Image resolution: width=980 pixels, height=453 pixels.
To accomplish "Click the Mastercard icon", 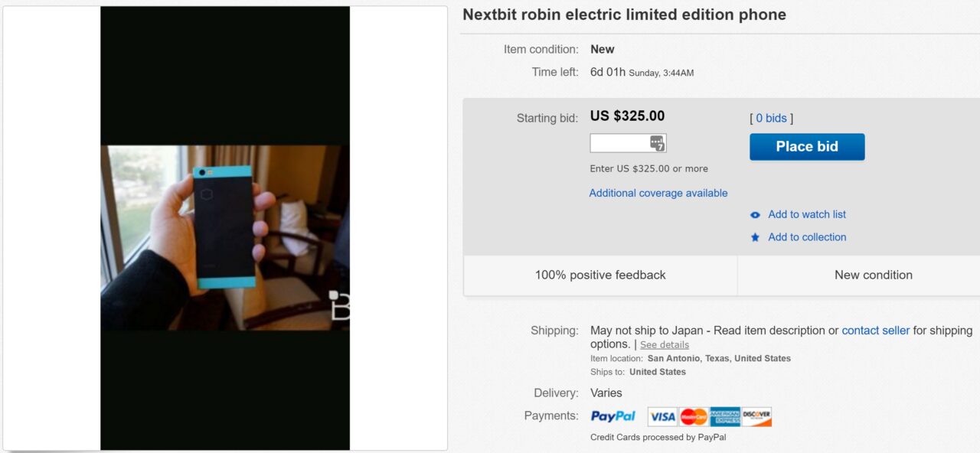I will [694, 416].
